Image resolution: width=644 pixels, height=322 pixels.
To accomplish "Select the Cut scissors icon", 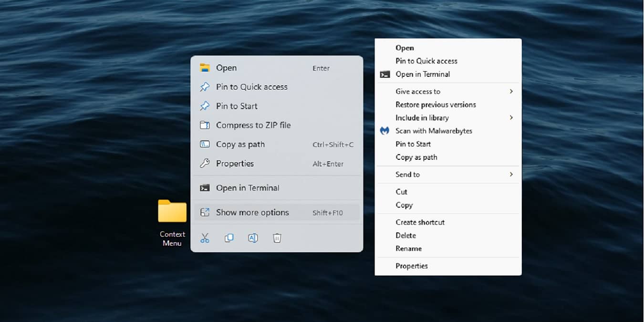I will 205,238.
